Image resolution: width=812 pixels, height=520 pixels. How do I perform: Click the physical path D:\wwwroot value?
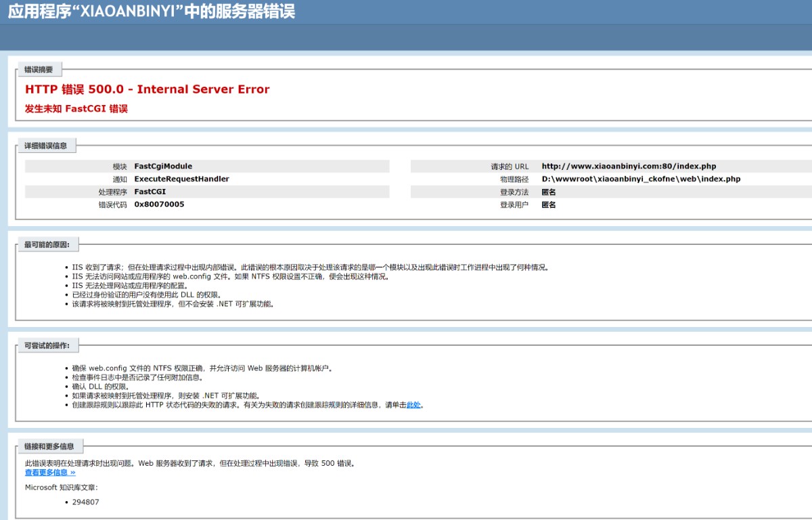click(x=641, y=179)
